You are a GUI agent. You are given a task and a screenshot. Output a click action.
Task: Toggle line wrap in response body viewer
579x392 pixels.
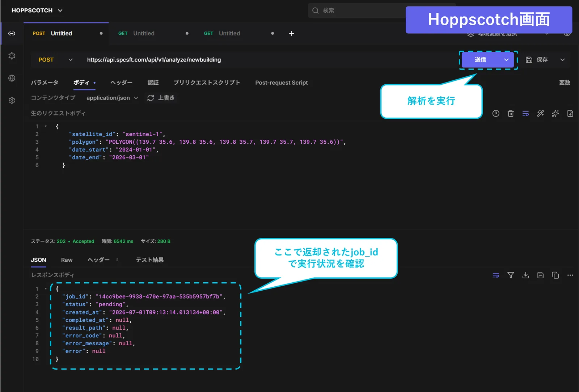coord(496,275)
